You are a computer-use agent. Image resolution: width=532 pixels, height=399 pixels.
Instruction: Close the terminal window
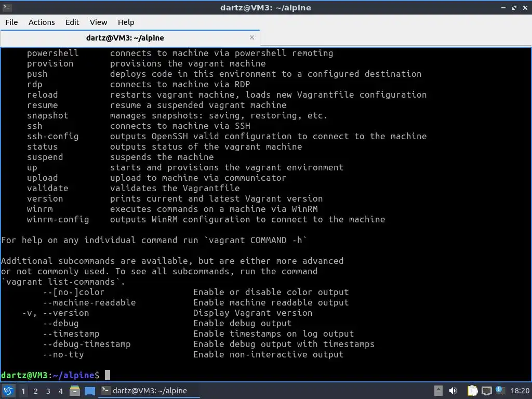point(525,7)
